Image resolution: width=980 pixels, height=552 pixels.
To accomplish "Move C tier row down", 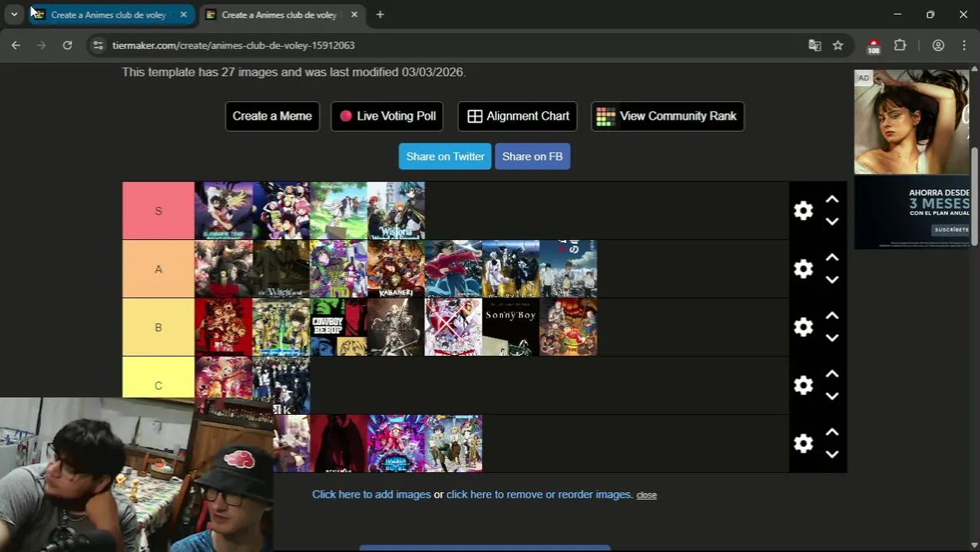I will pyautogui.click(x=832, y=396).
